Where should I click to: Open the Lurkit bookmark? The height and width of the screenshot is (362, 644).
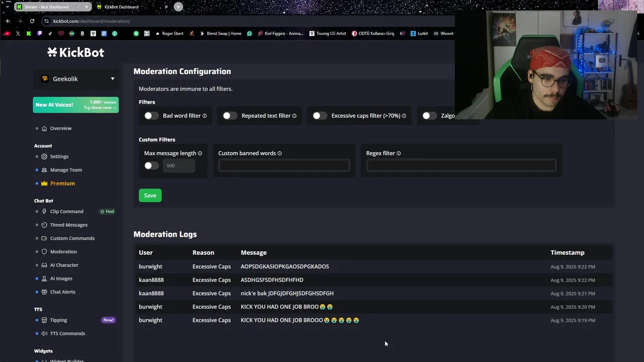point(419,34)
